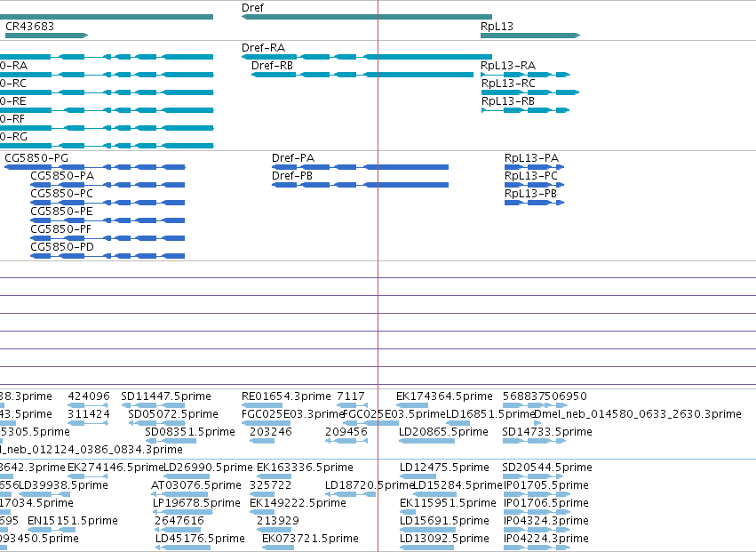Select the Dref gene feature label
Viewport: 756px width, 552px height.
tap(252, 8)
